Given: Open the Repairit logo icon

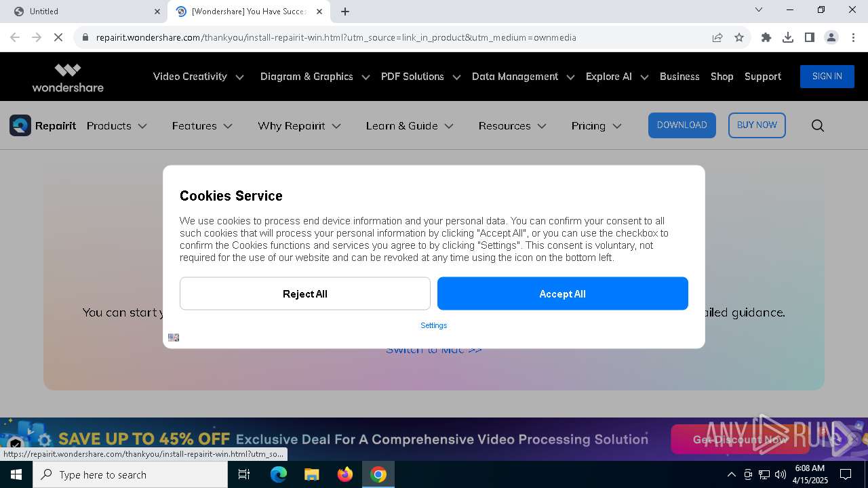Looking at the screenshot, I should click(x=20, y=125).
